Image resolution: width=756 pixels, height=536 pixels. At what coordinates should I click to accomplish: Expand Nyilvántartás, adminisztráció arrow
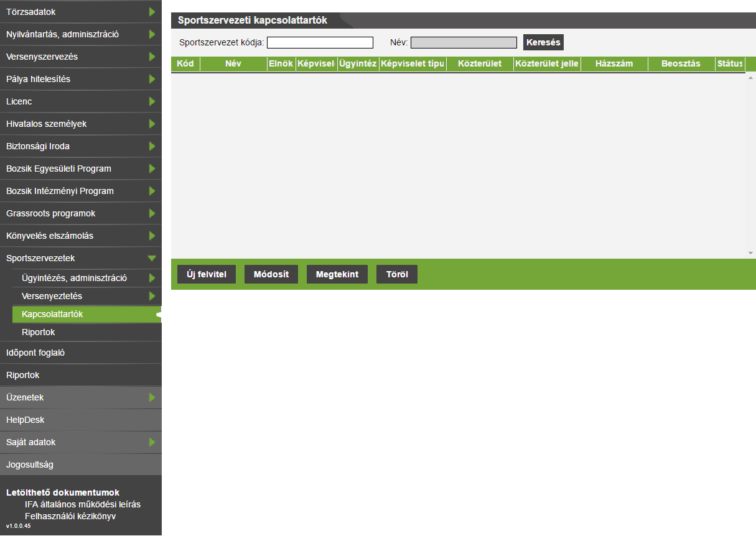pyautogui.click(x=152, y=34)
